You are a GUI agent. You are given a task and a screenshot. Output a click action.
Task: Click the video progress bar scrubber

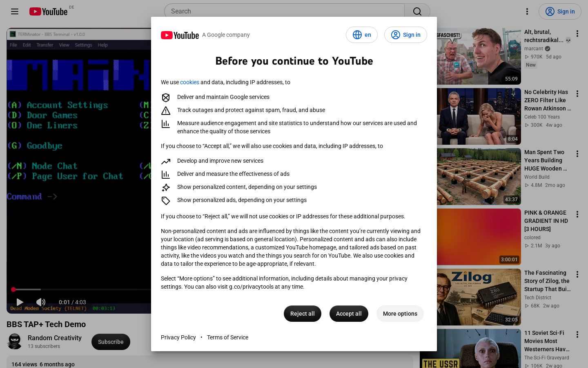[x=13, y=289]
